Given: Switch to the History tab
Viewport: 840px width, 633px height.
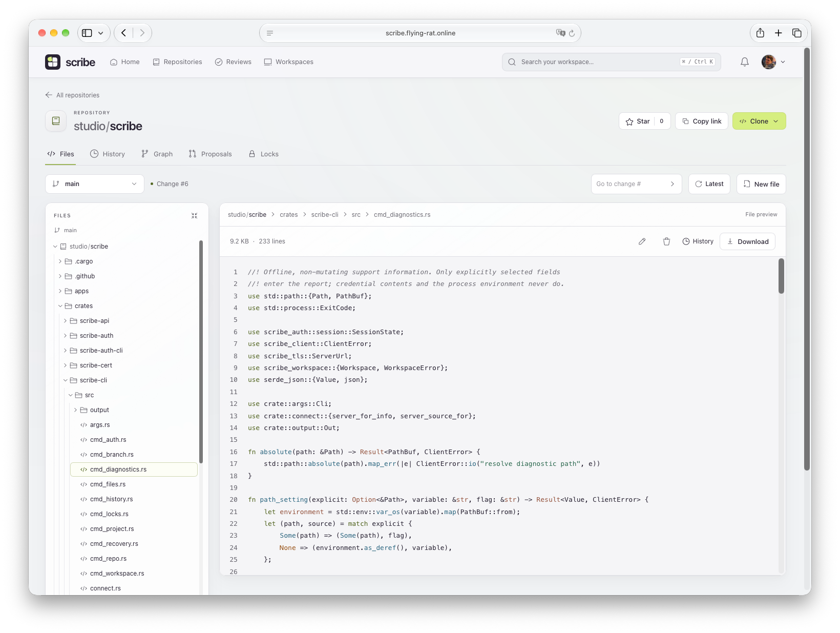Looking at the screenshot, I should point(108,154).
